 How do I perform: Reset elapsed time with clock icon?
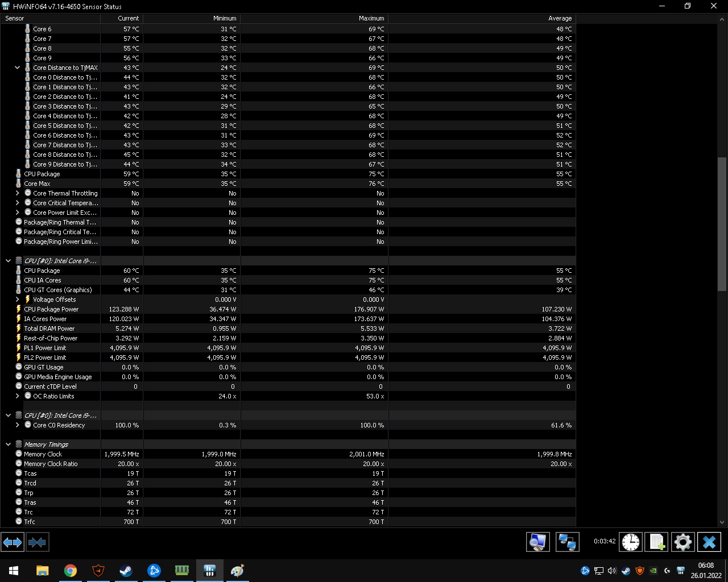(630, 542)
